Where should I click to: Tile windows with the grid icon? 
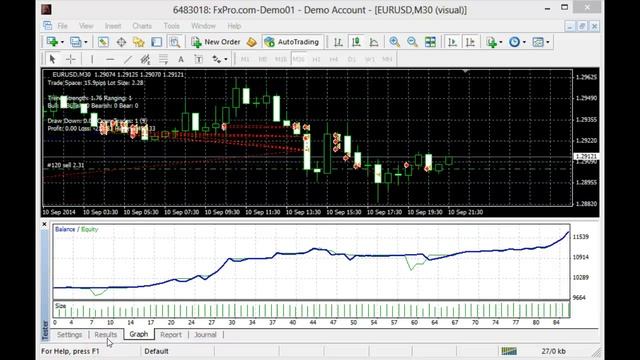click(x=430, y=42)
